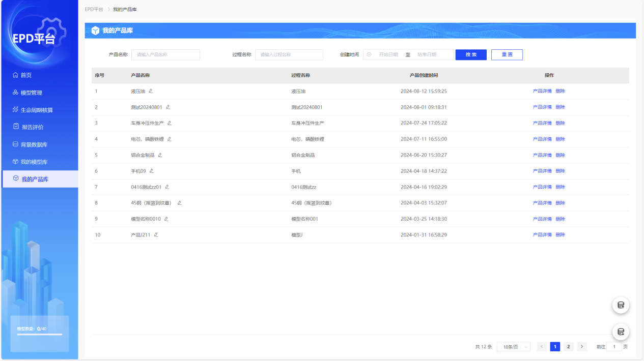Click the upper floating database icon button
Image resolution: width=644 pixels, height=361 pixels.
(621, 305)
